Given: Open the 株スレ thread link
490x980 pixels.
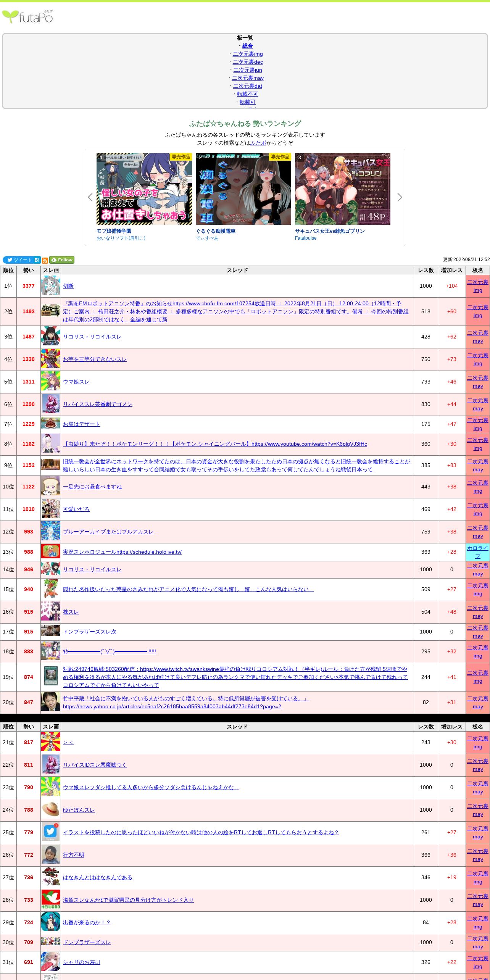Looking at the screenshot, I should coord(71,612).
